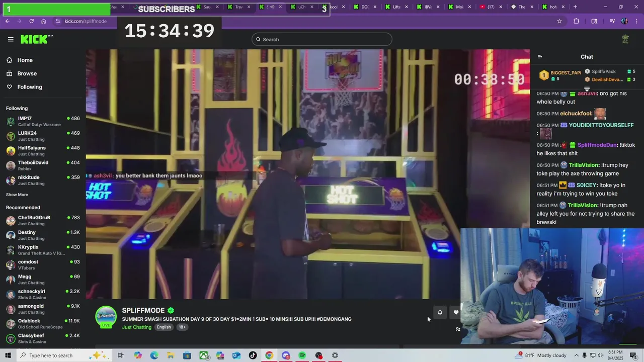This screenshot has height=362, width=644.
Task: Click S0ICEY username in chat
Action: coord(587,185)
